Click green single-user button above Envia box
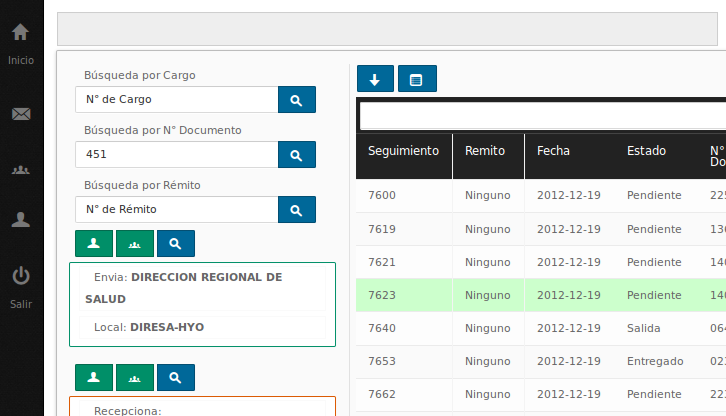 (x=94, y=243)
